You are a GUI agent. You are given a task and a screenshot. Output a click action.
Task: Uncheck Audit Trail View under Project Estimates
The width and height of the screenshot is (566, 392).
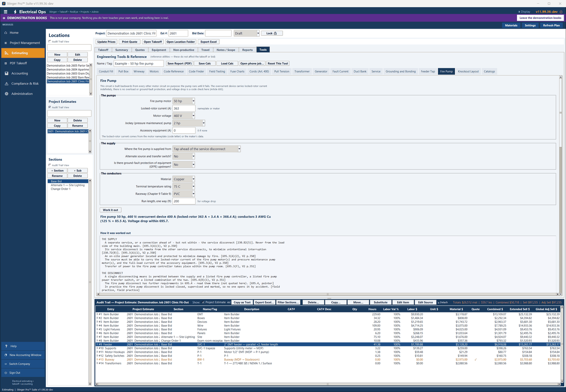(50, 107)
